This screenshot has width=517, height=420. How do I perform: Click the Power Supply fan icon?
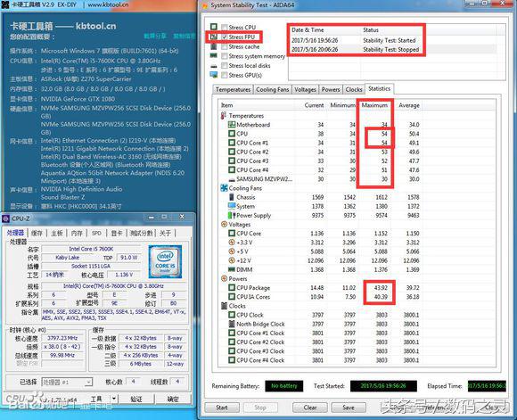tap(232, 215)
